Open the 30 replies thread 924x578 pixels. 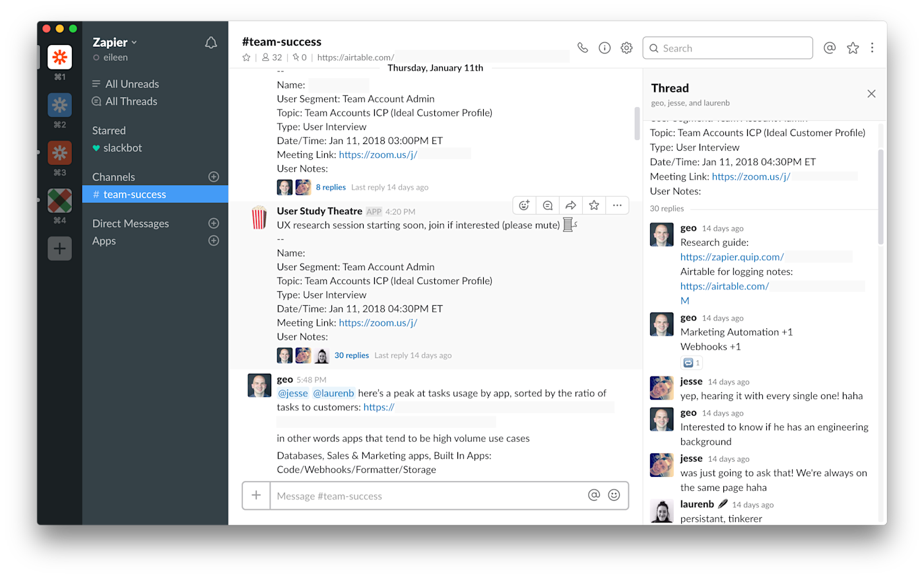tap(352, 355)
